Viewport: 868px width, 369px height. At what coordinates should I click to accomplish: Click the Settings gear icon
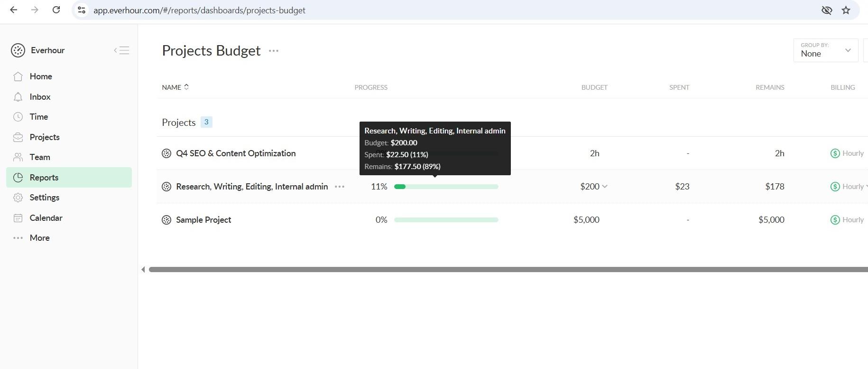[18, 198]
